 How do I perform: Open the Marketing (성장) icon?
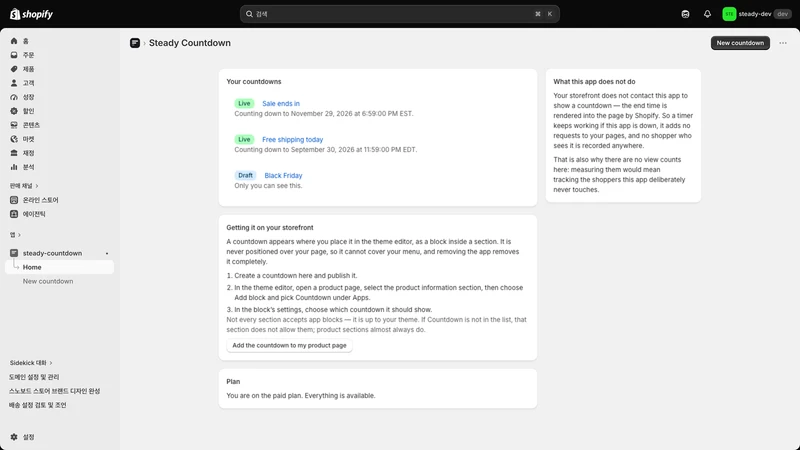click(14, 97)
